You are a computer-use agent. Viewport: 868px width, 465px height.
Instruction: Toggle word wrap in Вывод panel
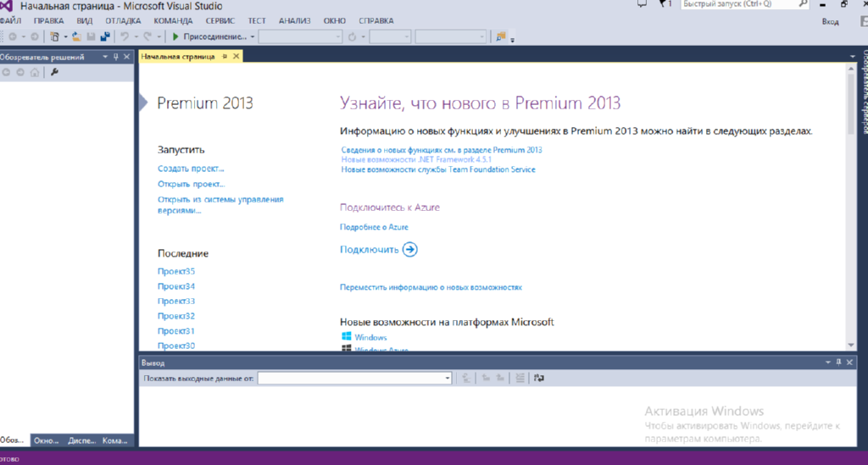point(538,379)
